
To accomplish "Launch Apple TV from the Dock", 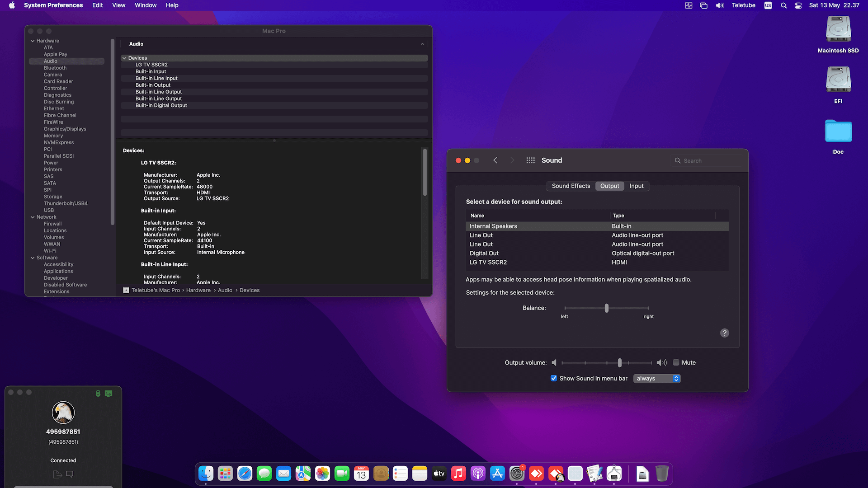I will pyautogui.click(x=439, y=474).
